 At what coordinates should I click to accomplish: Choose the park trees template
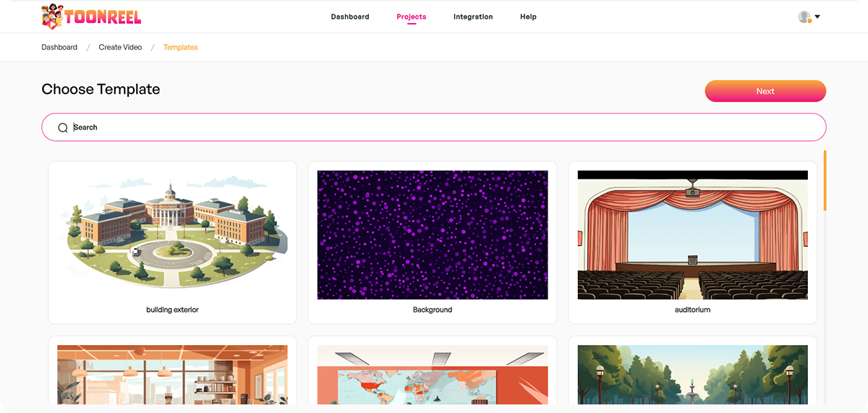click(x=692, y=374)
